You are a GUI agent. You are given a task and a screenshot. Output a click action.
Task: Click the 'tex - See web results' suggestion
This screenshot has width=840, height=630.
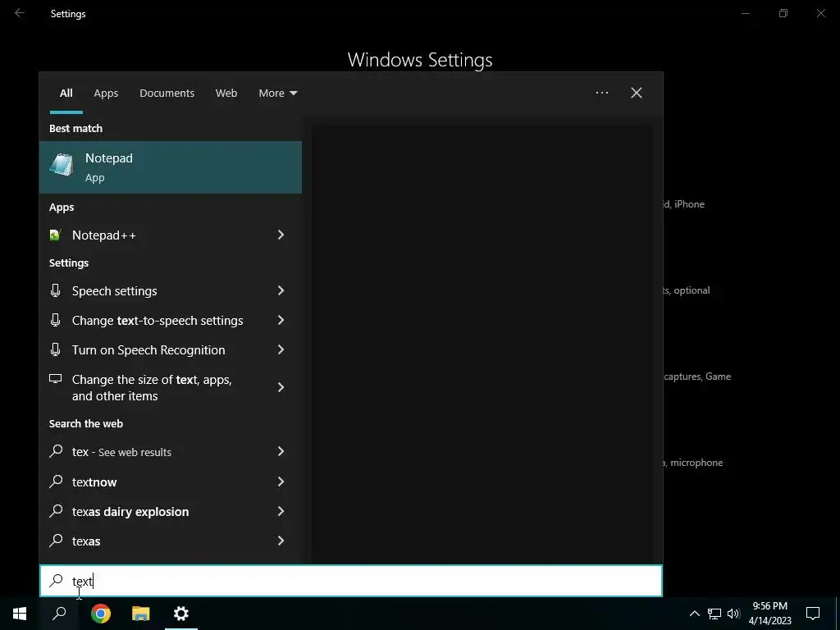tap(121, 452)
